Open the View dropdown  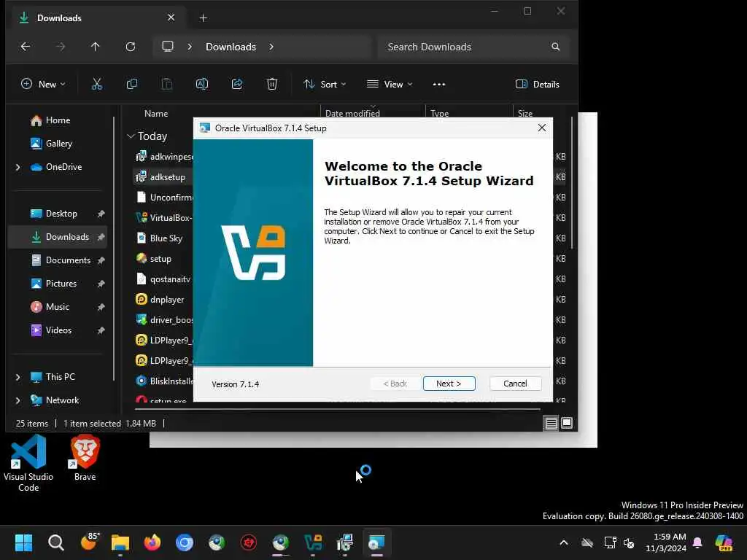tap(390, 85)
